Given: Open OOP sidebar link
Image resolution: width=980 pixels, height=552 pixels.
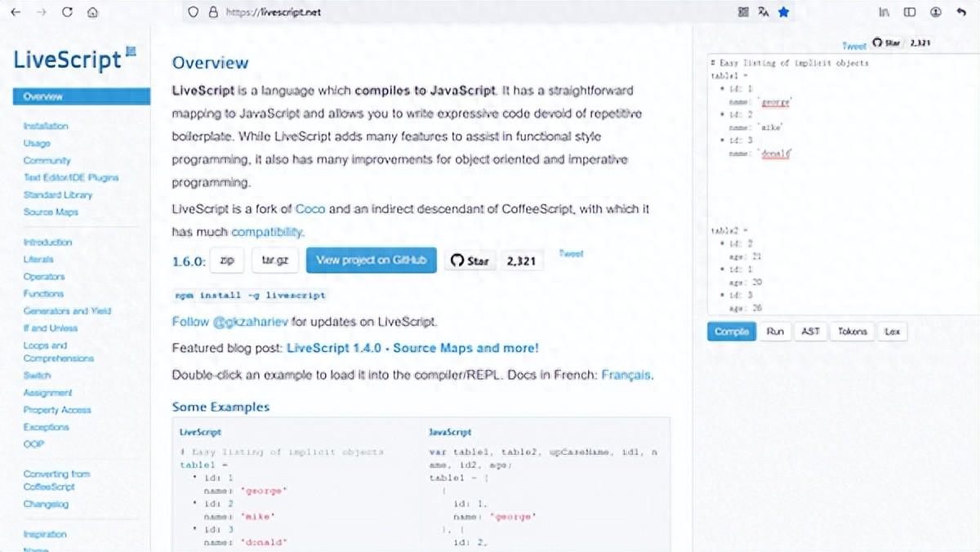Looking at the screenshot, I should click(x=33, y=443).
